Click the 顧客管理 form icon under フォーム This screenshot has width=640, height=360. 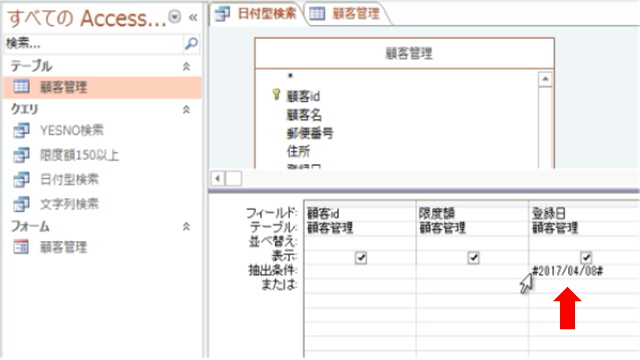click(21, 247)
